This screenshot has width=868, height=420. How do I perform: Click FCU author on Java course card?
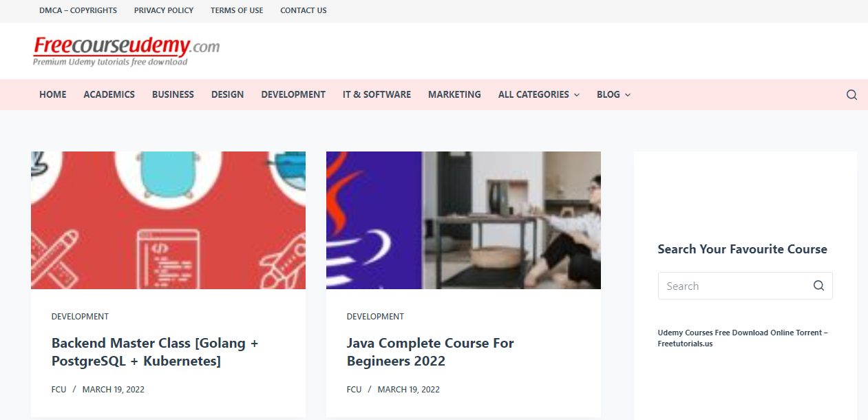[x=354, y=390]
